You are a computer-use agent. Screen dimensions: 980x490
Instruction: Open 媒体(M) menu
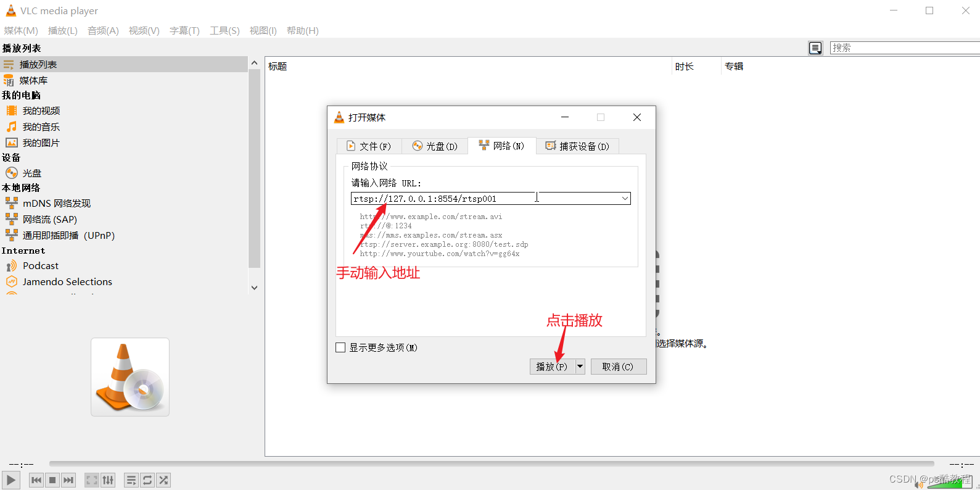[x=21, y=31]
